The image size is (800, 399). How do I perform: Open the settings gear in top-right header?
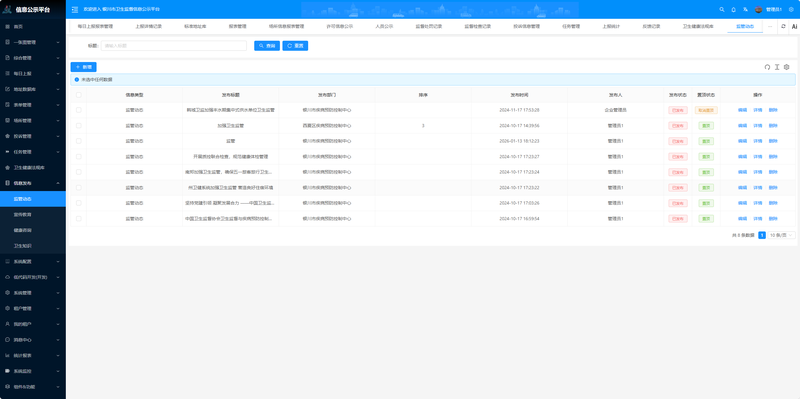(x=791, y=9)
